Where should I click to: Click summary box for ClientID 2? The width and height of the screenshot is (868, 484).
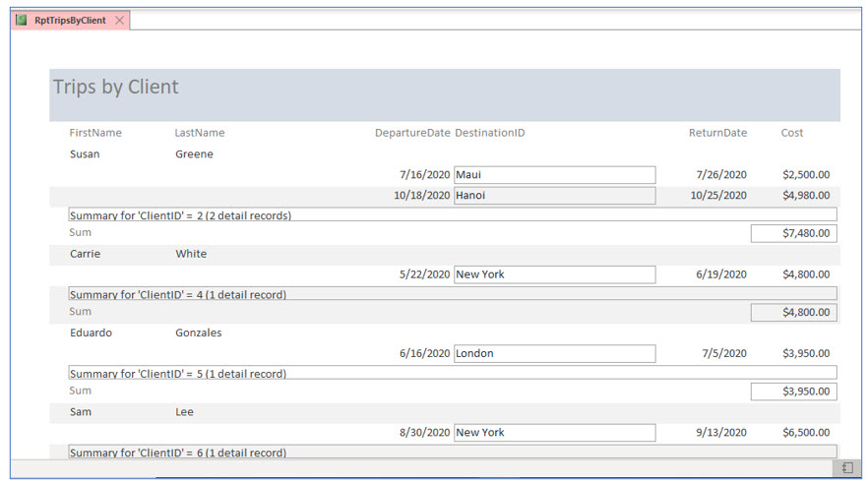click(x=453, y=214)
